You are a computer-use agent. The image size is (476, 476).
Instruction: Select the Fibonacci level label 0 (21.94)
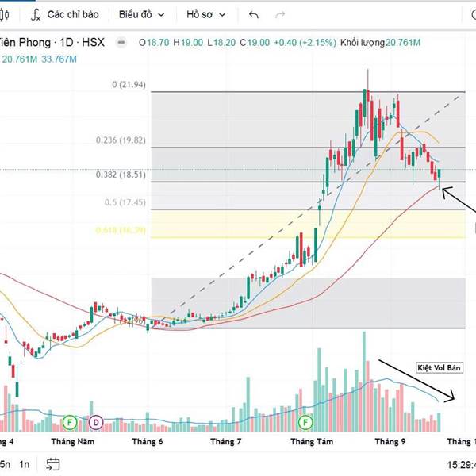pos(129,84)
